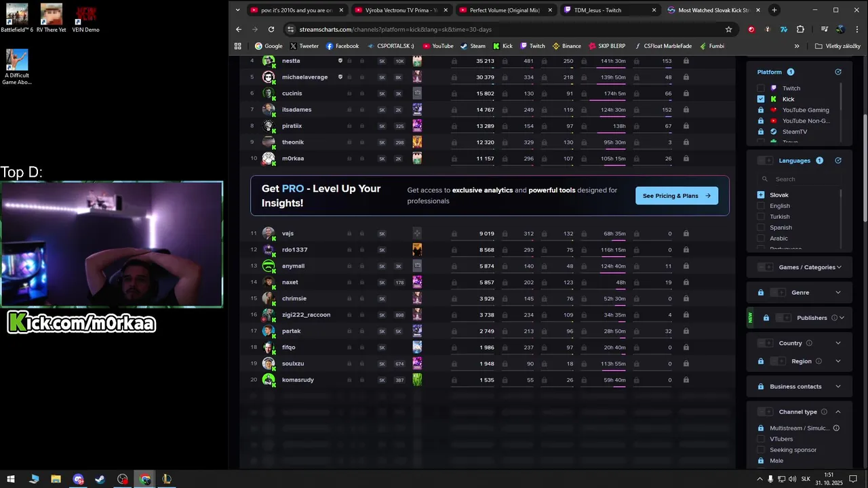
Task: Bookmark this page with the star icon
Action: pos(728,29)
